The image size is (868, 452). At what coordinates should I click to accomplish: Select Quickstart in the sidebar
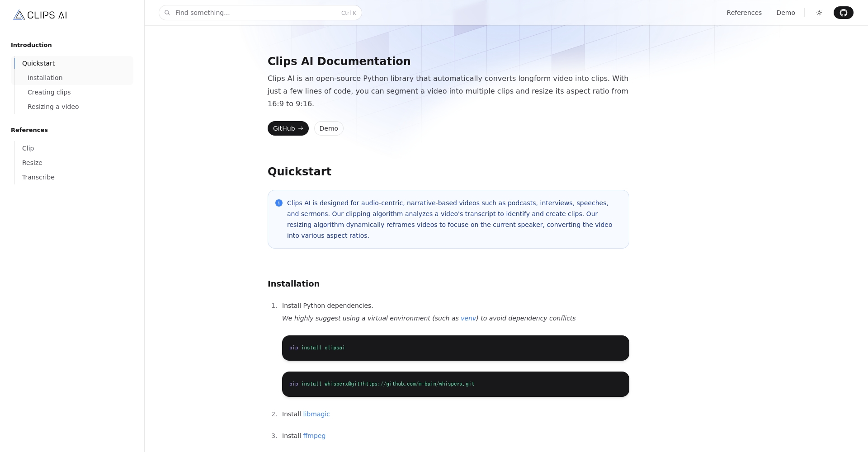pos(38,63)
